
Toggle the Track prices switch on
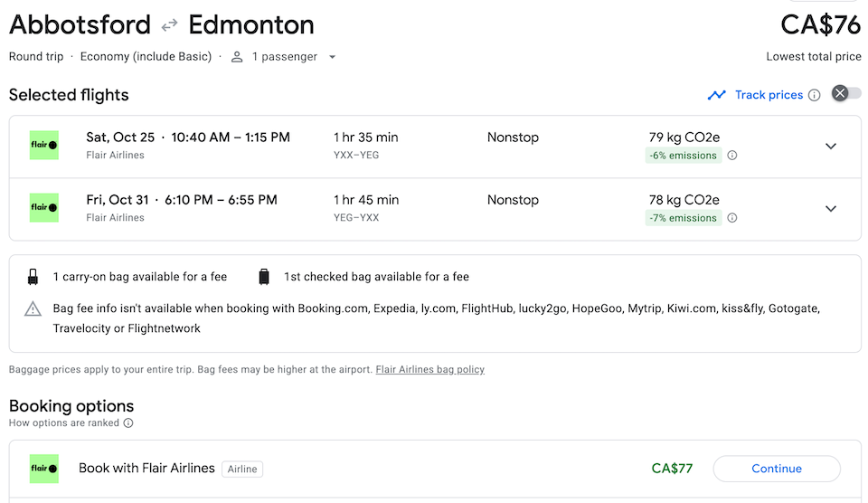tap(846, 93)
